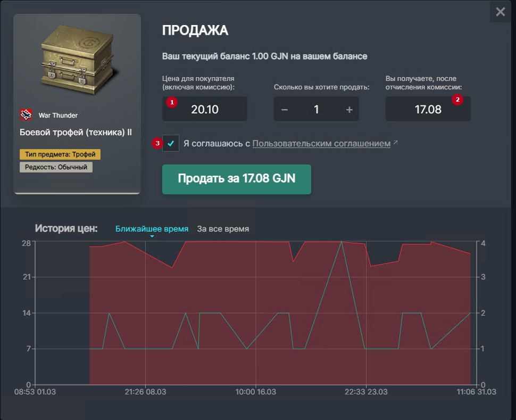Switch to За все время price history tab

[x=223, y=228]
